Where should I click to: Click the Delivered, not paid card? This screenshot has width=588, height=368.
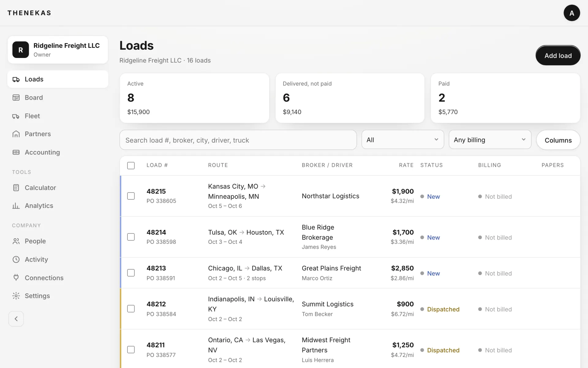350,98
